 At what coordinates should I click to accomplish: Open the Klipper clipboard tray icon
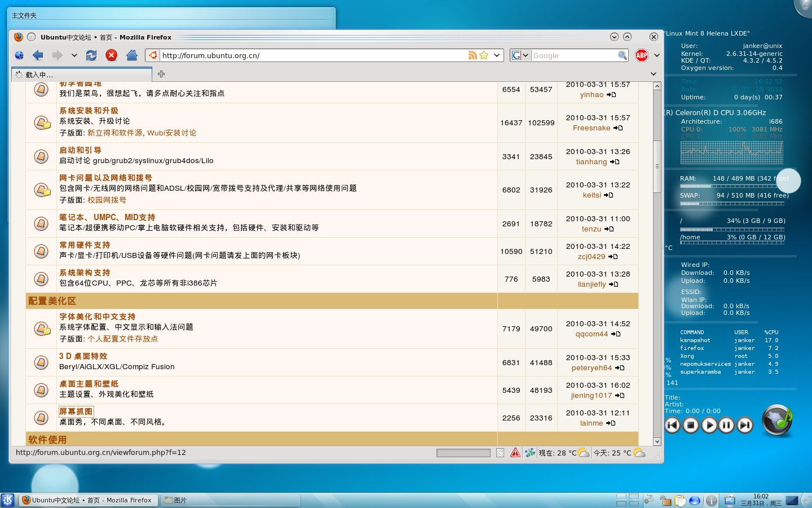681,500
